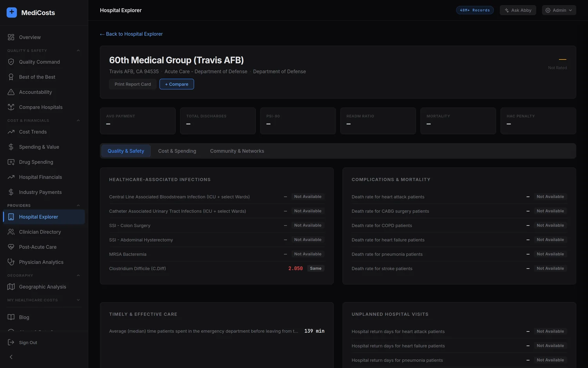
Task: Open the Community & Networks tab
Action: pyautogui.click(x=237, y=151)
